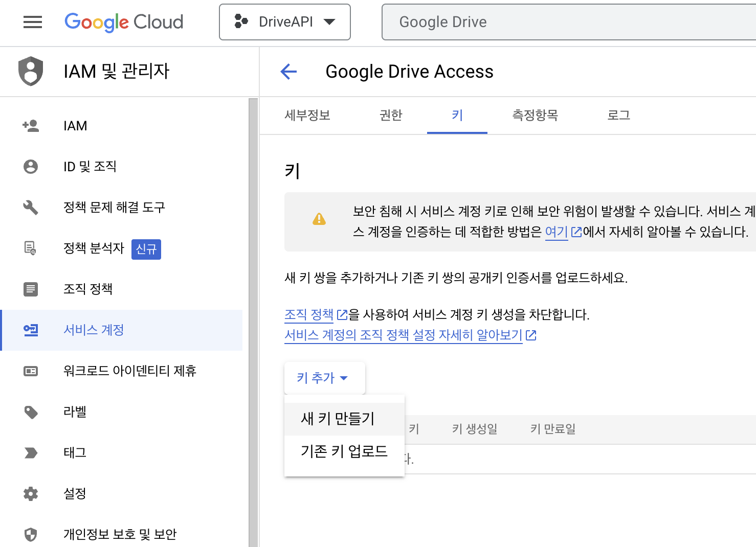Click the 서비스 계정 key icon
756x547 pixels.
(x=31, y=330)
